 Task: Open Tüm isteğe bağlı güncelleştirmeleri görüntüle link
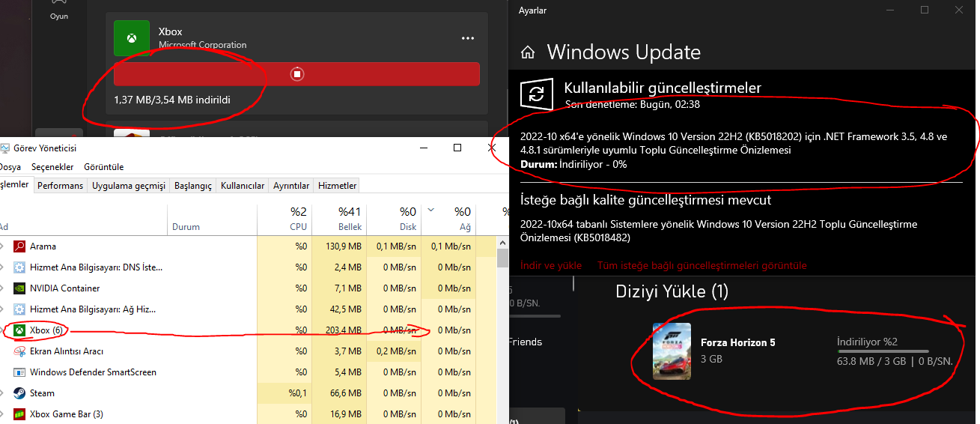[x=702, y=265]
